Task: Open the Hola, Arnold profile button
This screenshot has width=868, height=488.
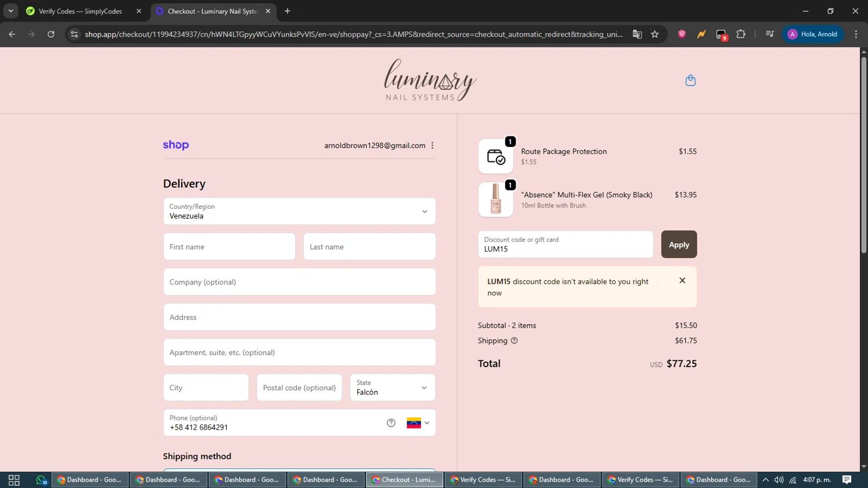Action: coord(813,34)
